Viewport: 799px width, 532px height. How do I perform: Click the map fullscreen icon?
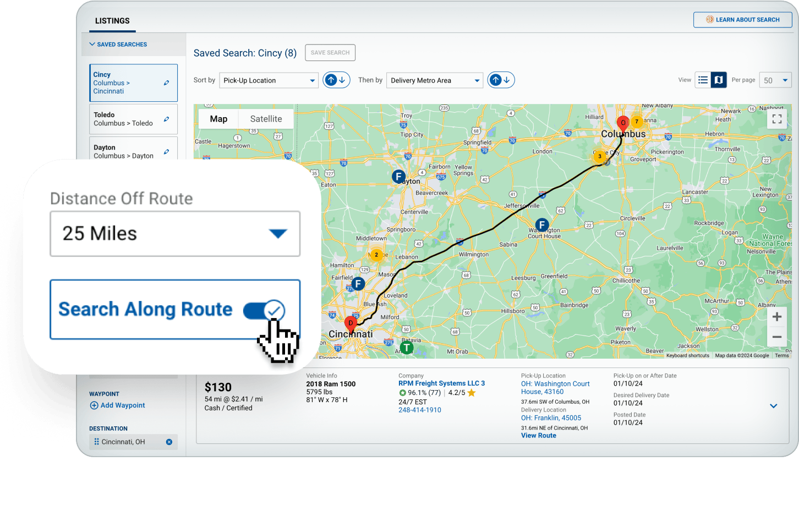coord(777,119)
